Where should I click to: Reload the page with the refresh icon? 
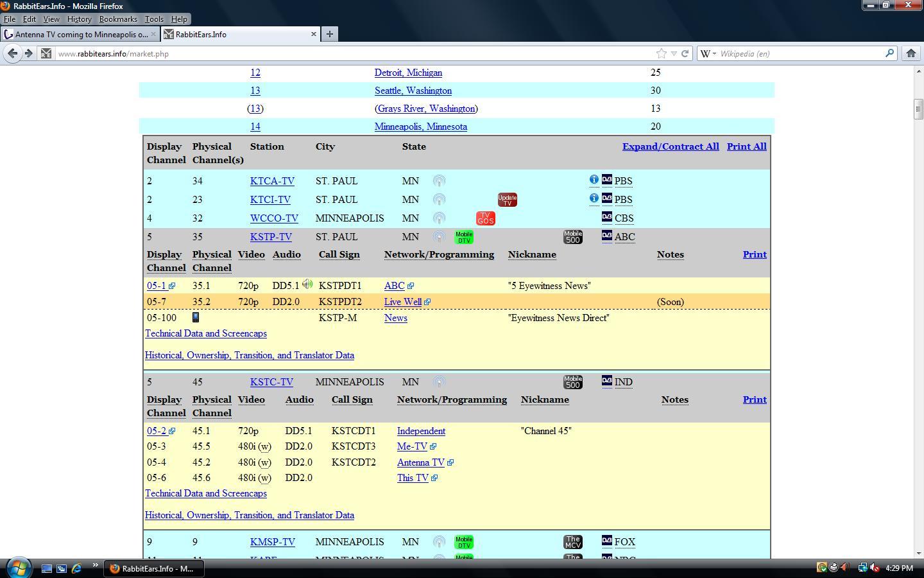click(x=685, y=53)
